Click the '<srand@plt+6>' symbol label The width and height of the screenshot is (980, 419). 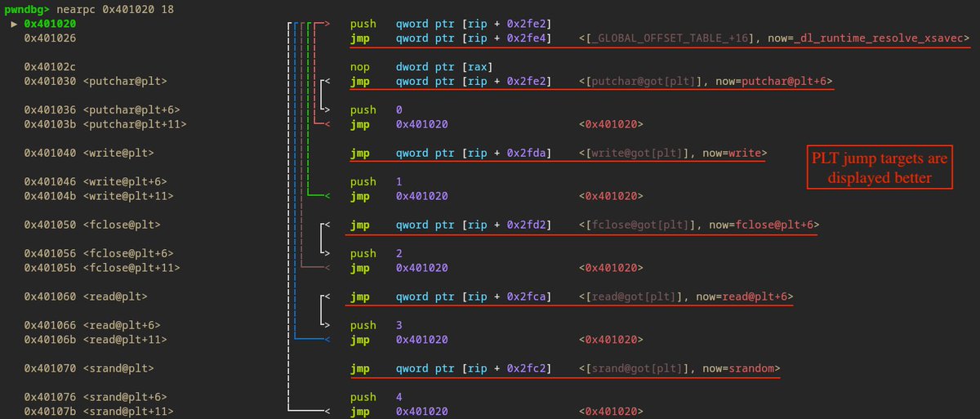coord(125,398)
